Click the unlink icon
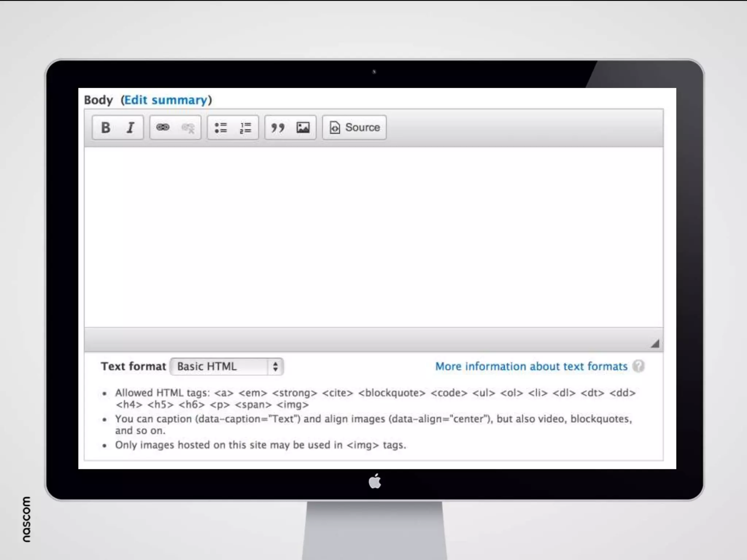747x560 pixels. click(x=188, y=128)
